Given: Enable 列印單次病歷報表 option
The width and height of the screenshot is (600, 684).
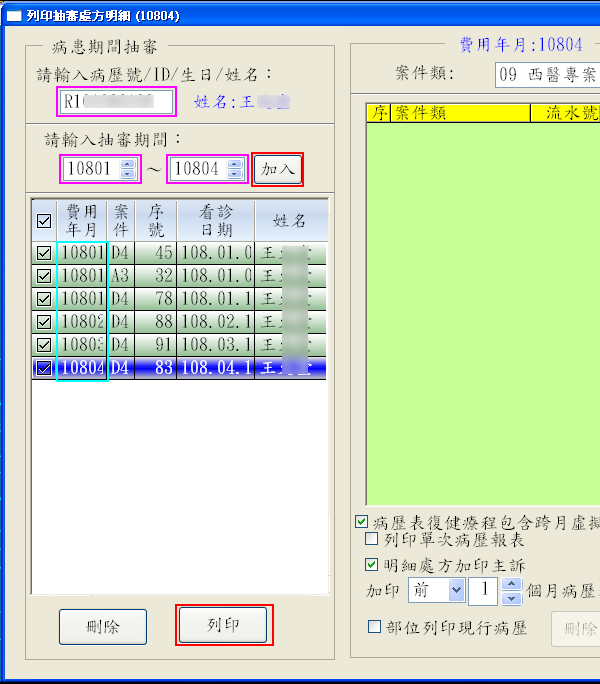Looking at the screenshot, I should [x=372, y=540].
